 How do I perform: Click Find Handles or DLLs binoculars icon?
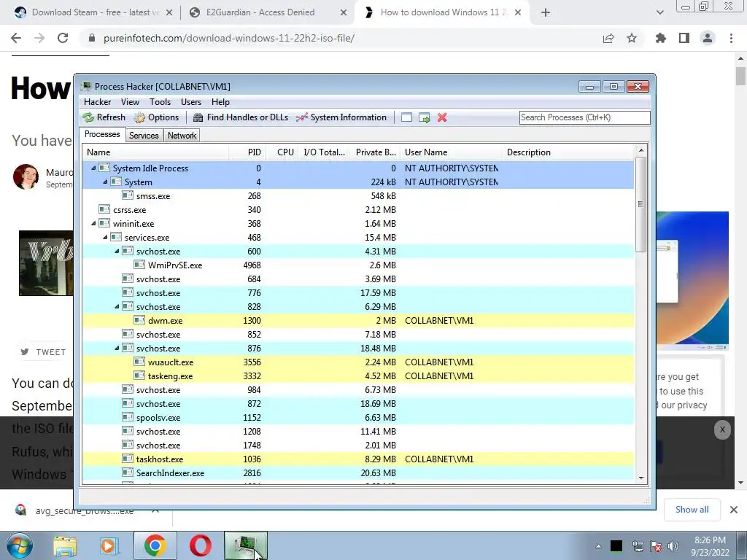(x=198, y=117)
